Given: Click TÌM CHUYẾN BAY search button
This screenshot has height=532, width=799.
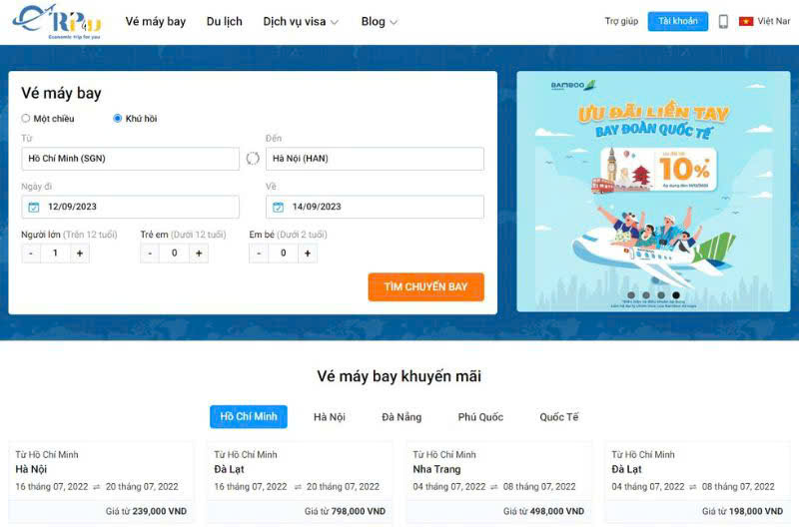Looking at the screenshot, I should coord(426,286).
